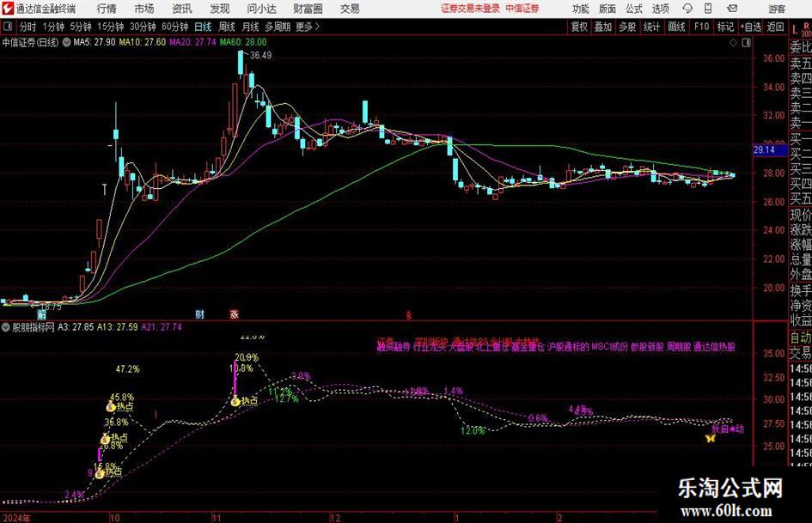Open the 公式 menu
812x523 pixels.
pos(634,9)
